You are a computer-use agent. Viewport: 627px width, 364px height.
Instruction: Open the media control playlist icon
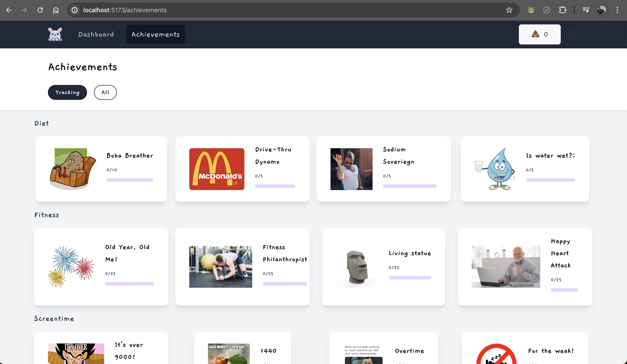click(x=586, y=10)
